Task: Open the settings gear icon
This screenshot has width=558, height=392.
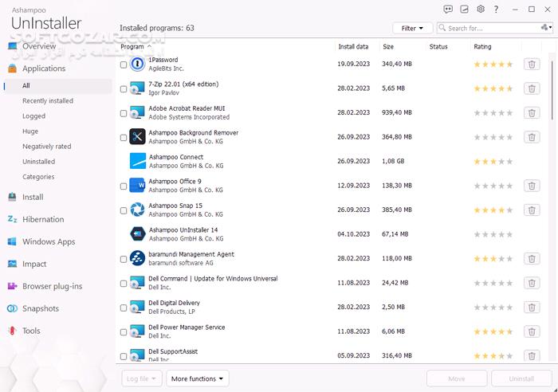Action: coord(481,10)
